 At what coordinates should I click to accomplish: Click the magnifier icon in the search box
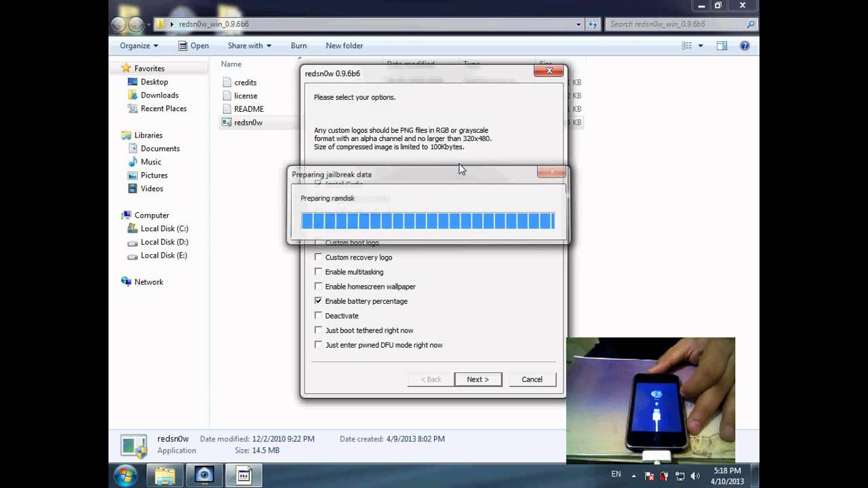pyautogui.click(x=750, y=24)
